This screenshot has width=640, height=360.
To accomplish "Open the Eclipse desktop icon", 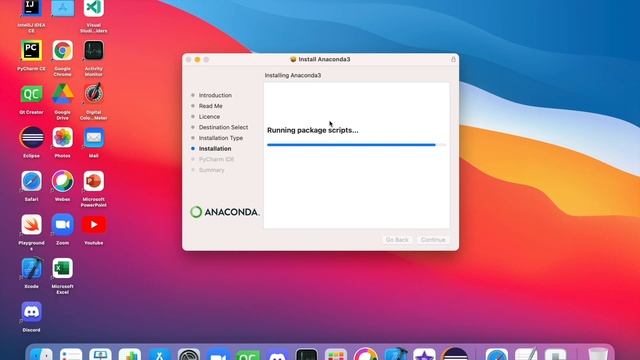I will (31, 138).
